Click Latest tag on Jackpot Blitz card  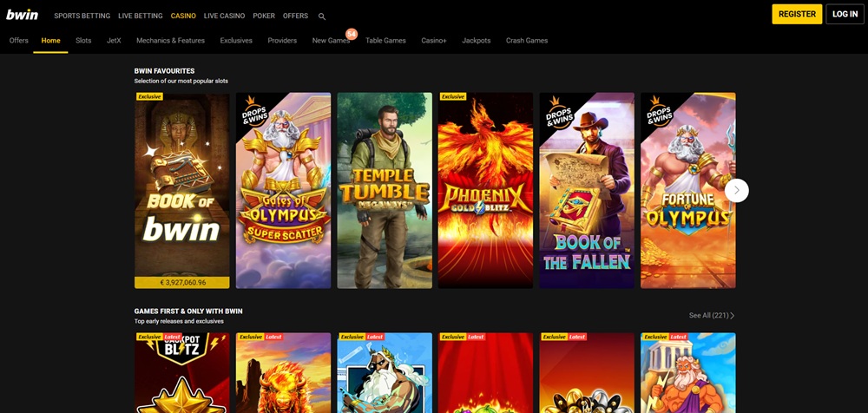172,337
